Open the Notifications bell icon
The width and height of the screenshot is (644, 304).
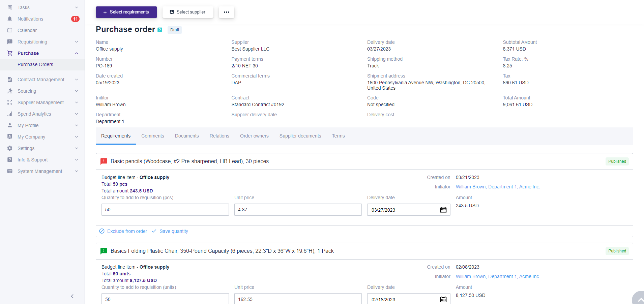point(10,19)
